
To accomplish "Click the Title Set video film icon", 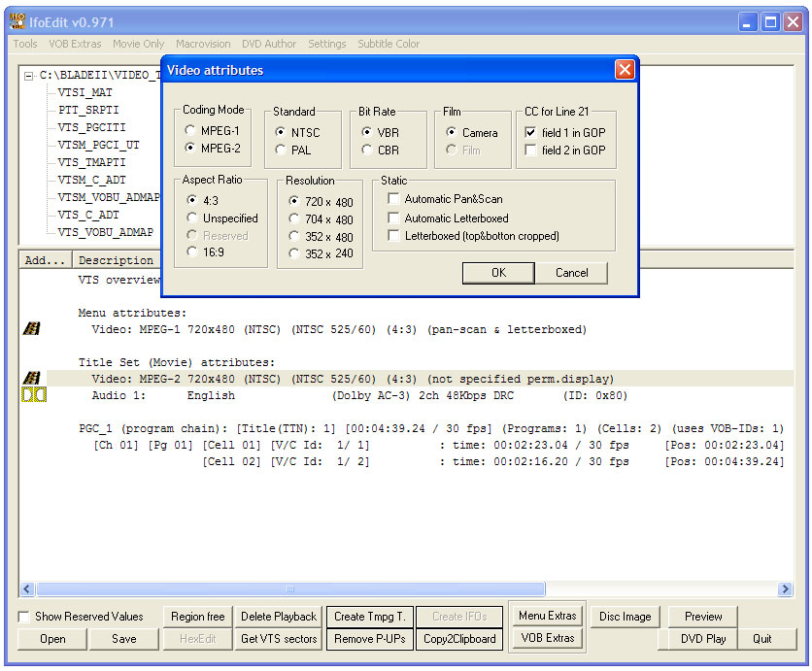I will coord(32,379).
